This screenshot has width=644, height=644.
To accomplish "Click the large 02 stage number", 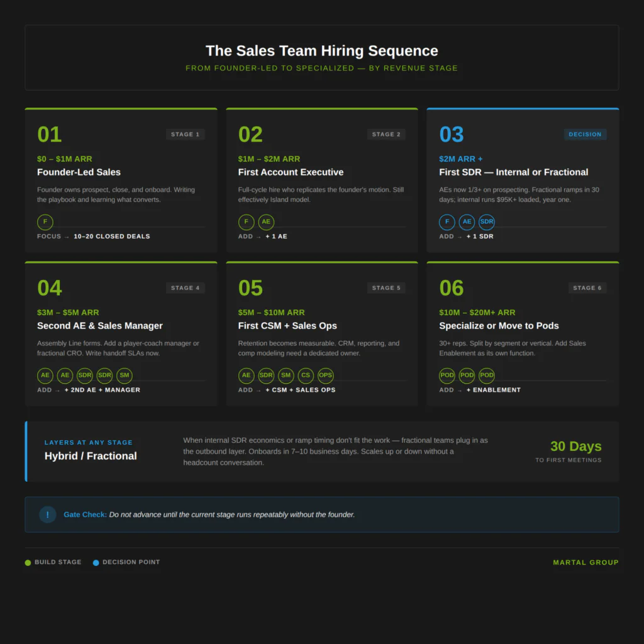I will click(250, 135).
